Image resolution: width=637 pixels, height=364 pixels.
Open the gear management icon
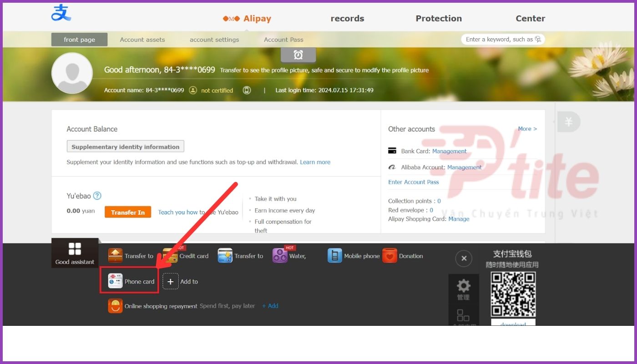(x=463, y=286)
